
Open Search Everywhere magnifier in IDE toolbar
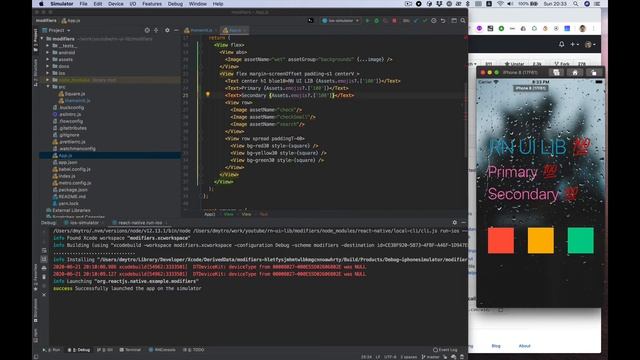coord(463,20)
